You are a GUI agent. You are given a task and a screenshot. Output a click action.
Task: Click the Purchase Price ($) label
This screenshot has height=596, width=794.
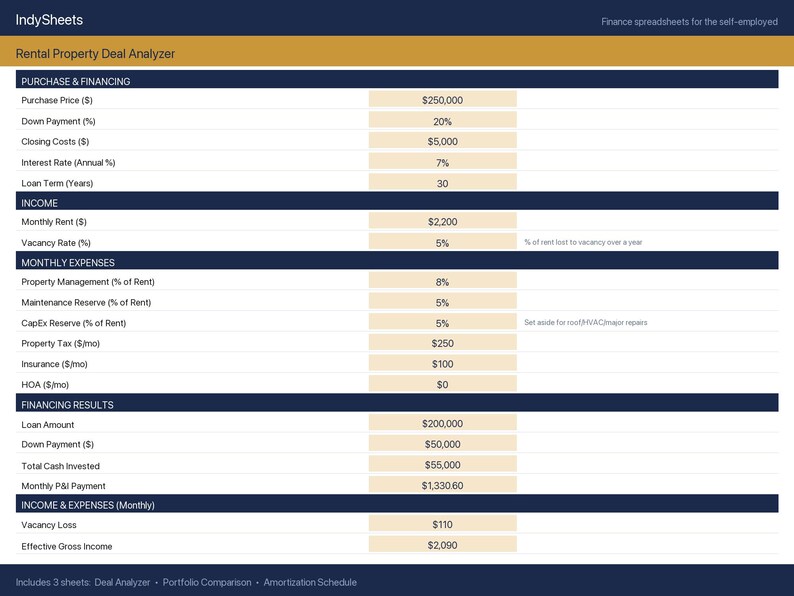[x=57, y=100]
